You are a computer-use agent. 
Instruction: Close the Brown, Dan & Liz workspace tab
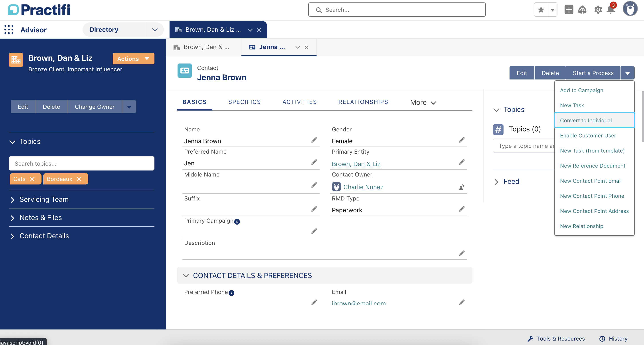point(259,30)
